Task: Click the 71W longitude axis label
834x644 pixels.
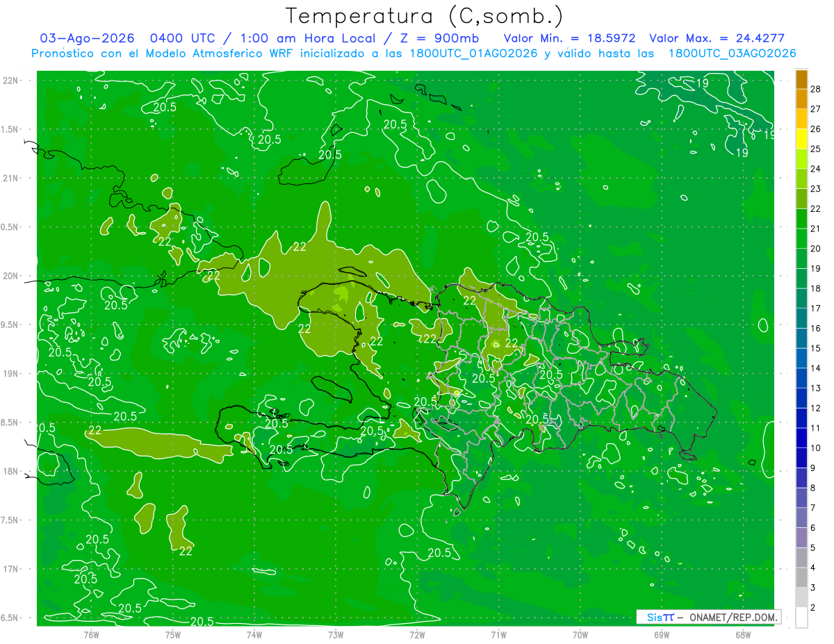Action: [498, 634]
